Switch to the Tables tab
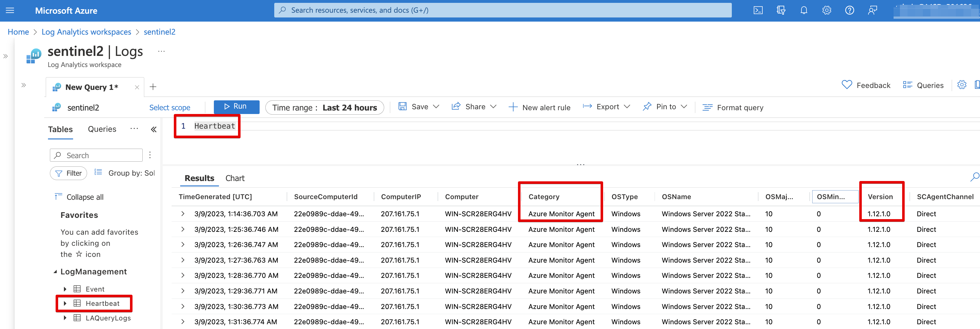This screenshot has height=329, width=980. click(x=60, y=129)
